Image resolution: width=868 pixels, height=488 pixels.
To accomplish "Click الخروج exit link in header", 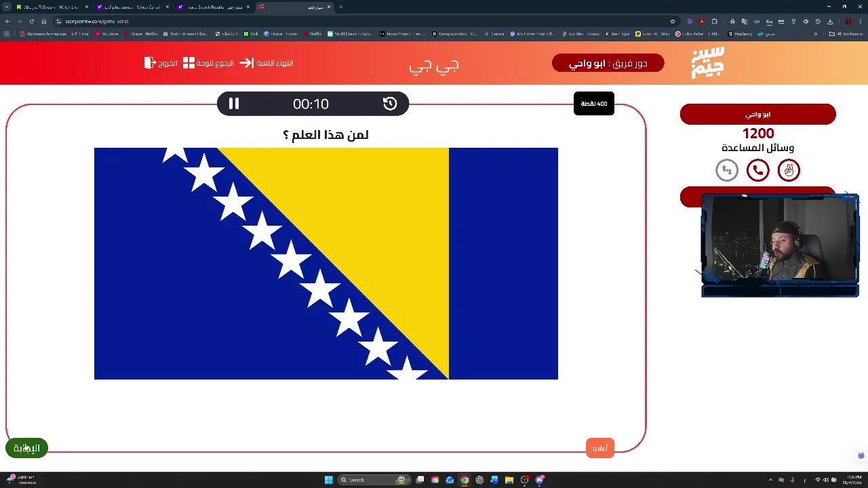I will coord(161,63).
